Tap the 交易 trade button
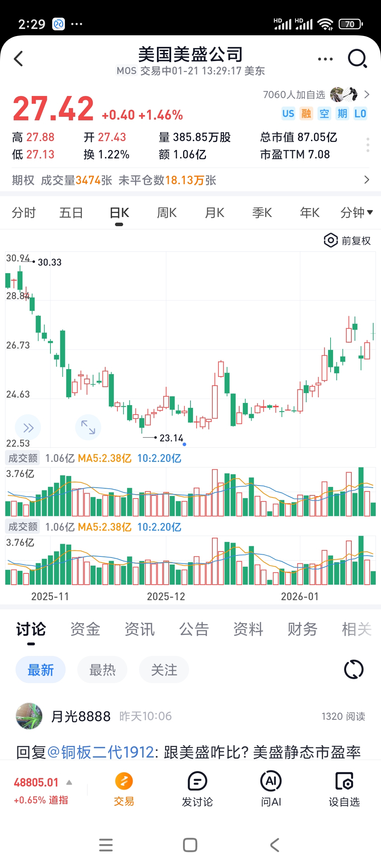The image size is (381, 868). pos(124,790)
